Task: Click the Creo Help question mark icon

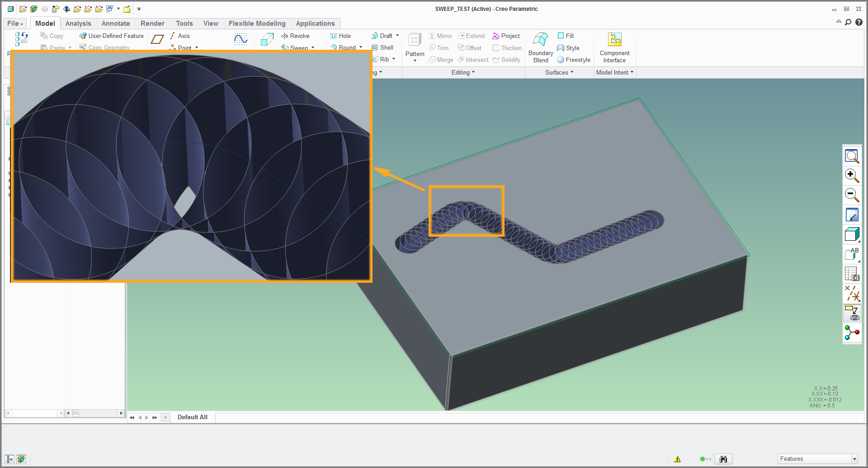Action: (x=859, y=22)
